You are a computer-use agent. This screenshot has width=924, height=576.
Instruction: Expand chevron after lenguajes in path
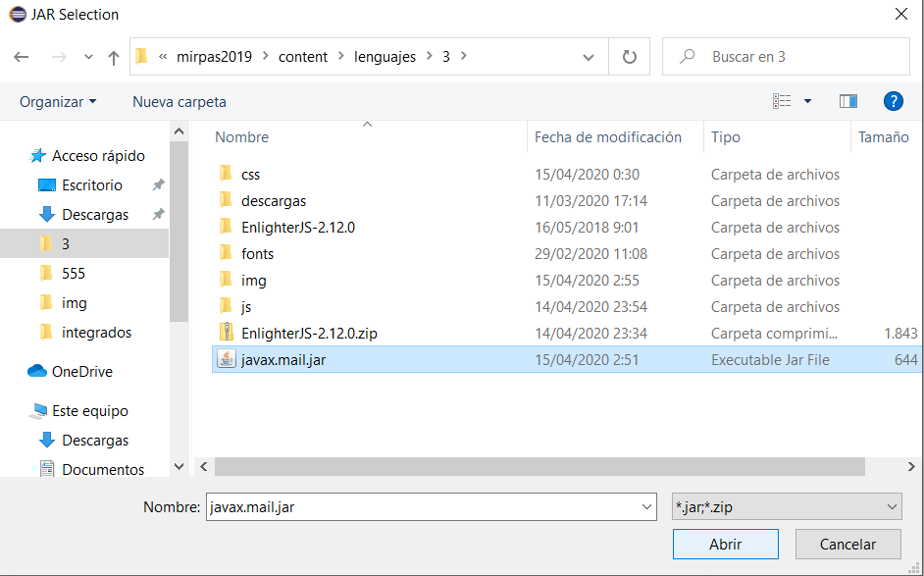[x=429, y=56]
